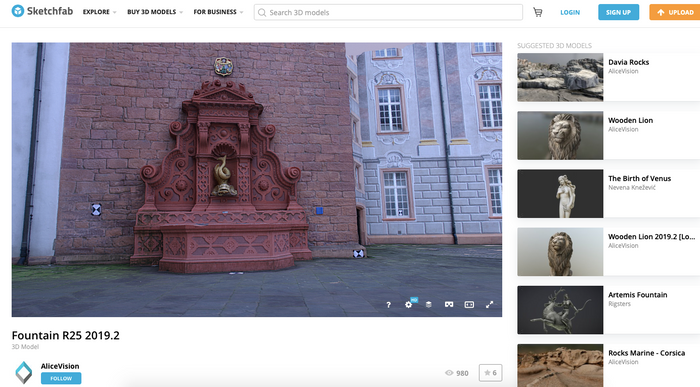Open the shopping cart
This screenshot has width=700, height=387.
(538, 12)
